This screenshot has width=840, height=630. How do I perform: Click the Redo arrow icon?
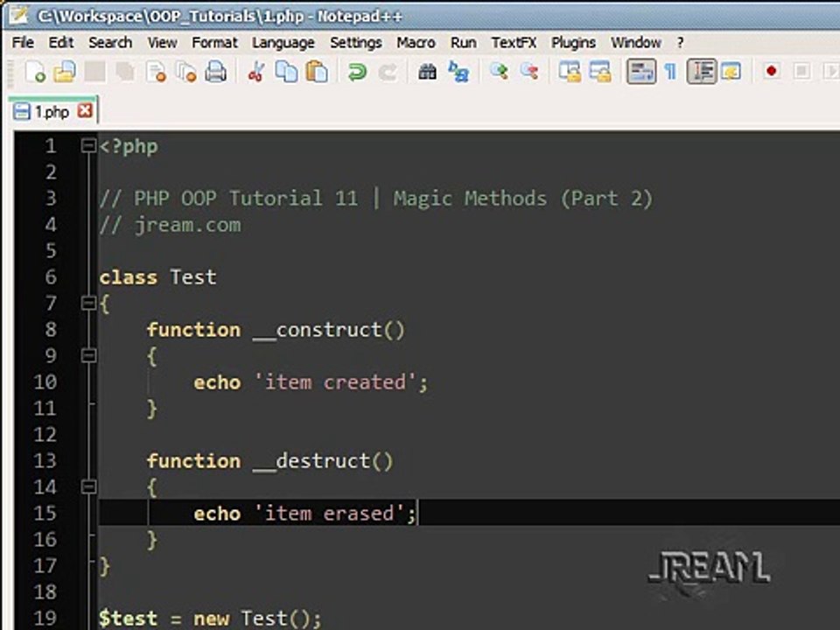[388, 71]
